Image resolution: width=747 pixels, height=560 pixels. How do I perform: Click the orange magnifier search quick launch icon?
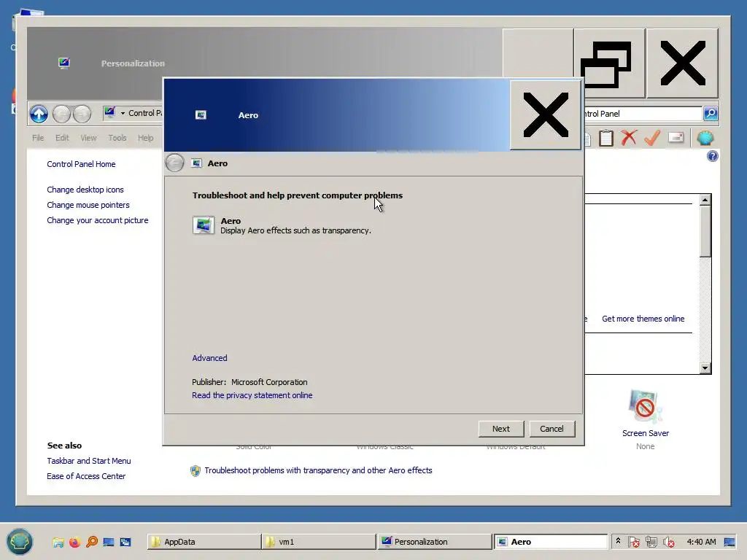[91, 542]
